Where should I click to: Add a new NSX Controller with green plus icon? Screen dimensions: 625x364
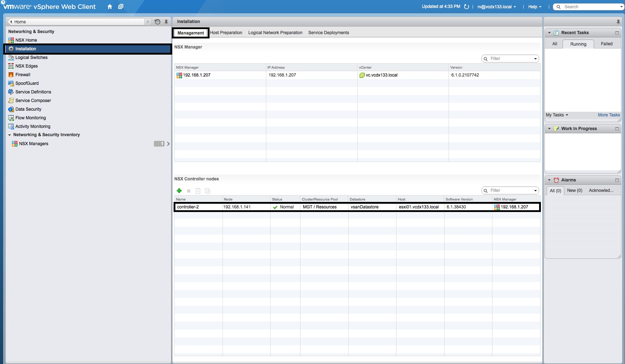[179, 190]
